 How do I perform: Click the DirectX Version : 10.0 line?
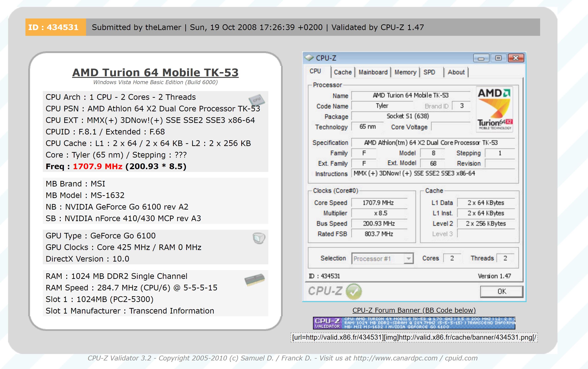(87, 259)
